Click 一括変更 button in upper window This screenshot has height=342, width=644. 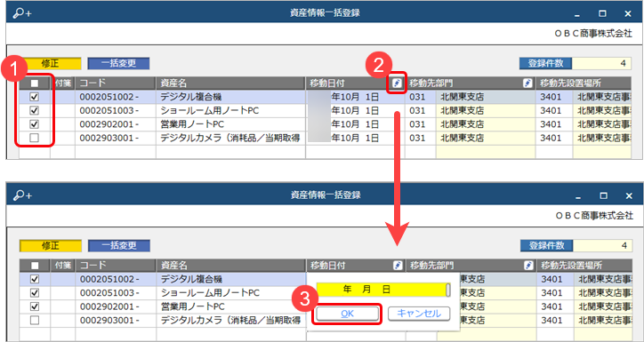point(118,64)
